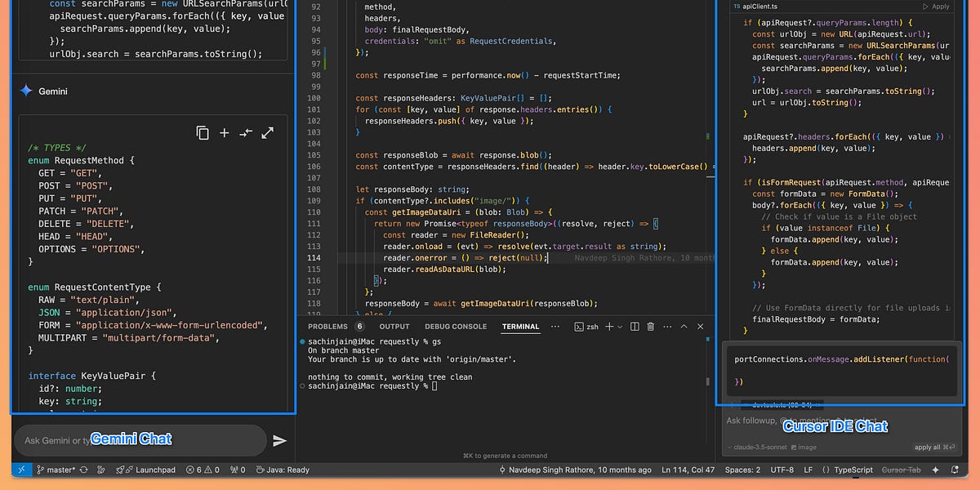Create a new terminal with the plus icon
Viewport: 980px width, 490px height.
[x=609, y=326]
